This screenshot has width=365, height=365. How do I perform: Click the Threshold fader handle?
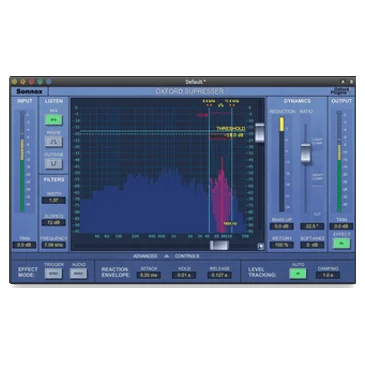(x=260, y=133)
